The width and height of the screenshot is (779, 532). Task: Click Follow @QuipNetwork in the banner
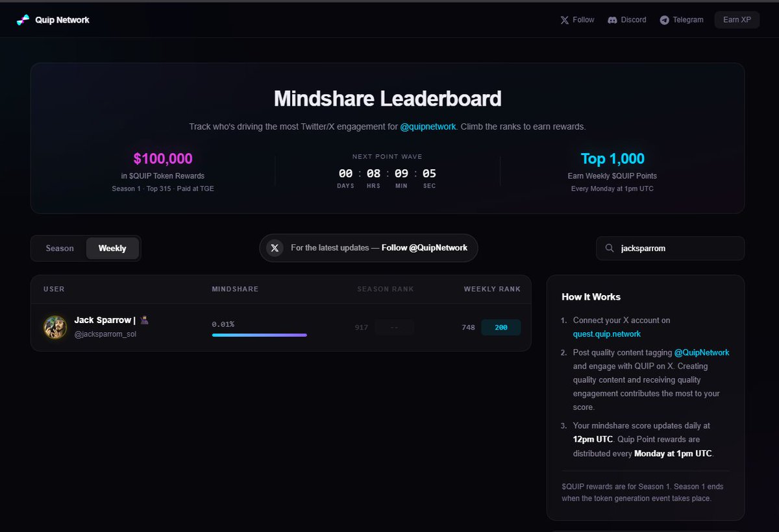tap(426, 247)
